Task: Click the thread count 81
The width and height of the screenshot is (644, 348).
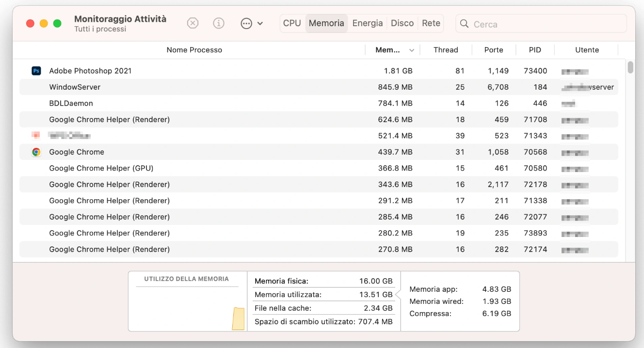Action: [x=460, y=71]
